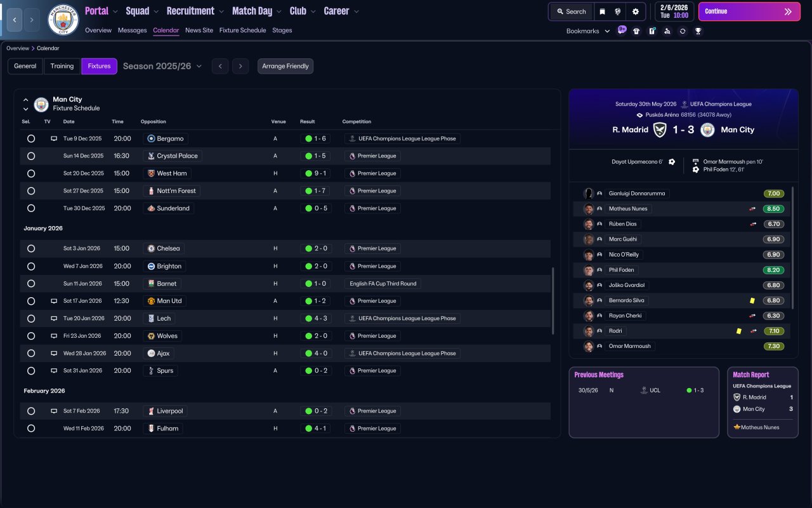The height and width of the screenshot is (508, 812).
Task: Click the purple Continue button
Action: (x=749, y=11)
